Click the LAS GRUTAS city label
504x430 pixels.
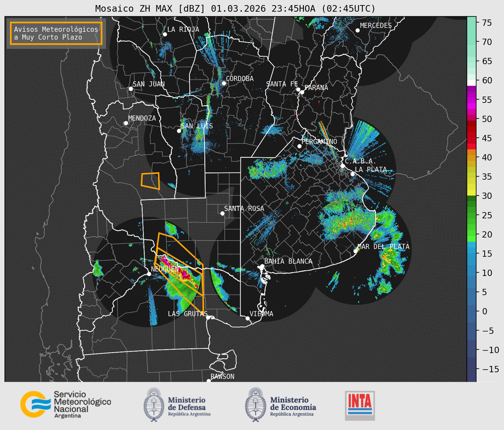(188, 314)
